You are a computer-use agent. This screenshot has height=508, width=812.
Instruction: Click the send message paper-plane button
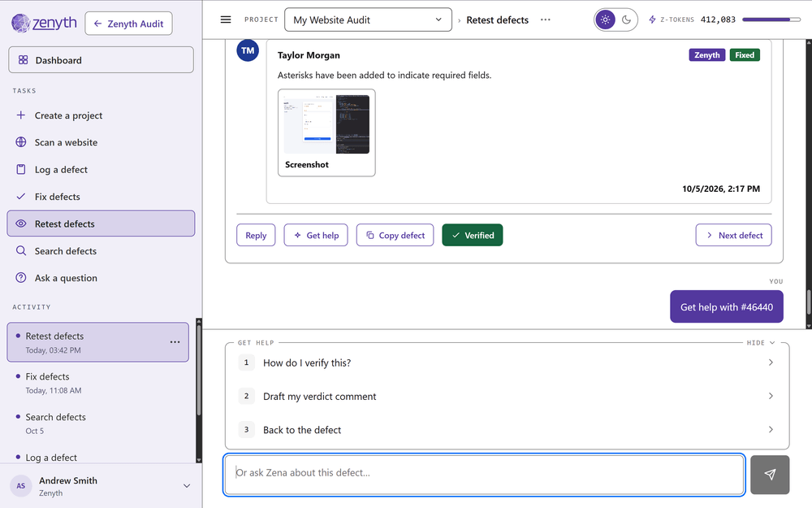(770, 475)
